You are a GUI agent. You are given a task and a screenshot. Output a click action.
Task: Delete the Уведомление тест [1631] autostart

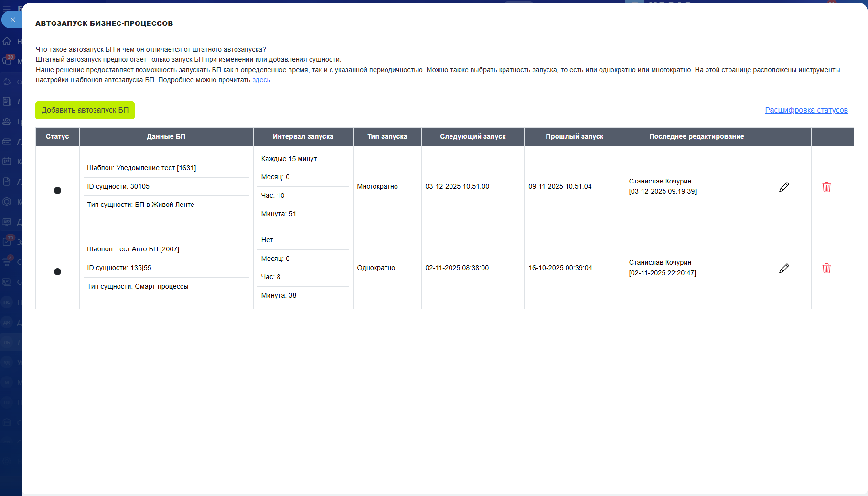tap(826, 187)
